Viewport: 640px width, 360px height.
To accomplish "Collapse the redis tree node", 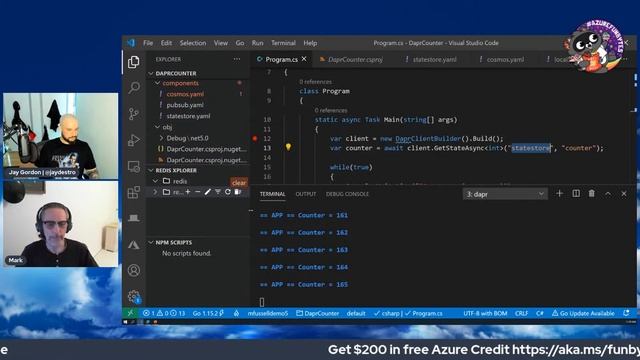I will [155, 181].
